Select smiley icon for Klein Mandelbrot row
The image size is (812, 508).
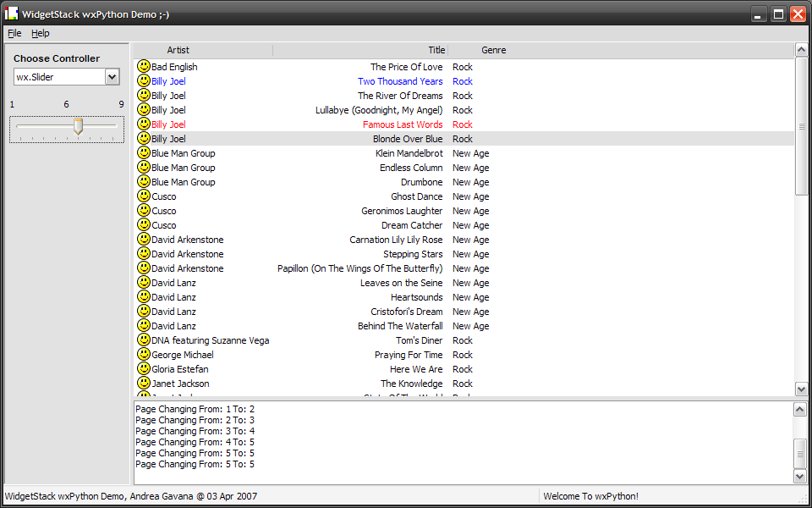pos(144,153)
